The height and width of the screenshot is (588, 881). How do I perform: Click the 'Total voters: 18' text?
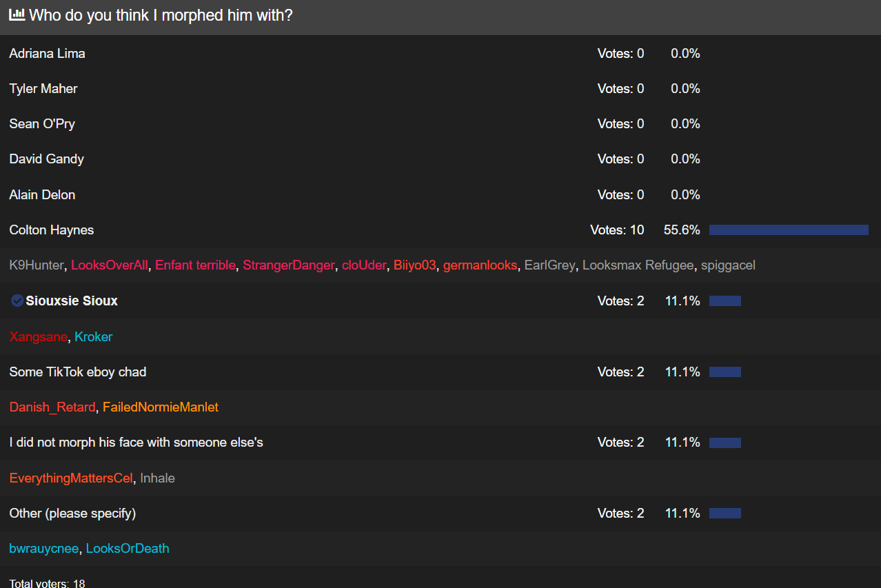click(48, 583)
